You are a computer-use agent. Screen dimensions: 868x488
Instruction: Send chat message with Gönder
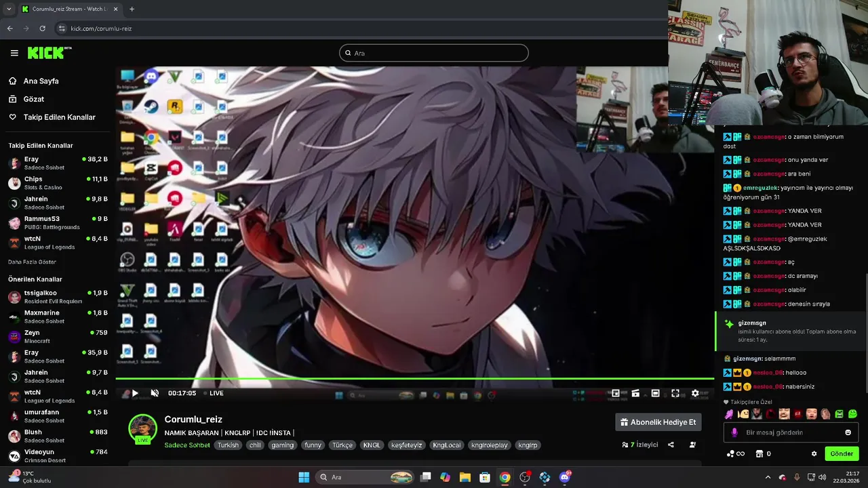click(x=842, y=453)
